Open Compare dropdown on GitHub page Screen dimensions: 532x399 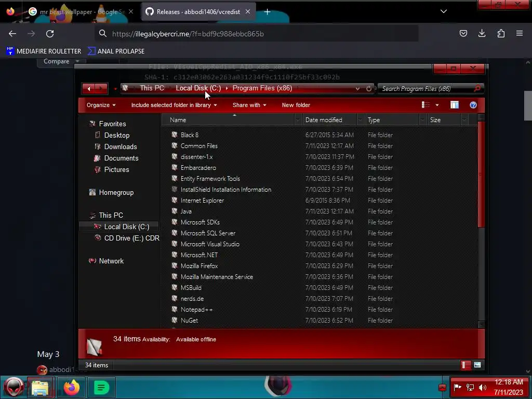pyautogui.click(x=61, y=61)
